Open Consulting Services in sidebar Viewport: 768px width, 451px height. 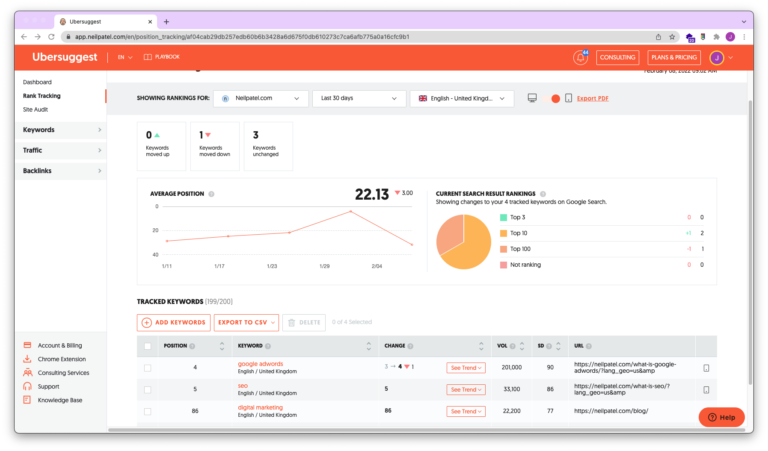(x=64, y=373)
